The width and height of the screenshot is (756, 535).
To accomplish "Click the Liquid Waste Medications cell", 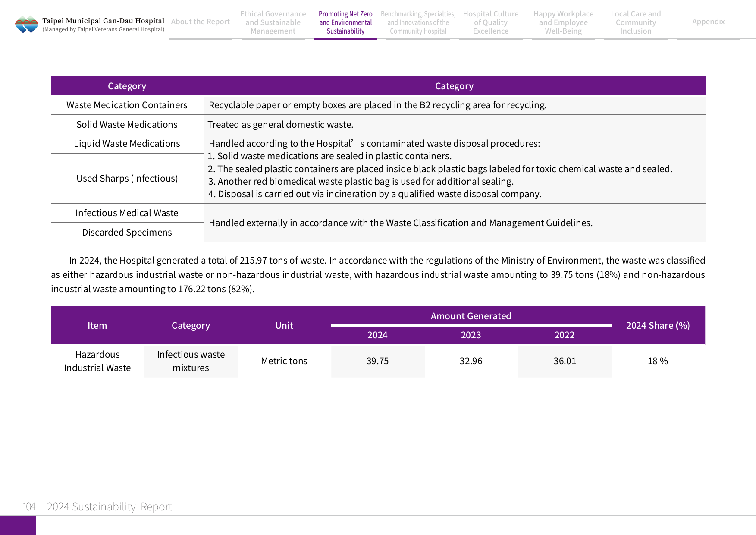I will coord(127,143).
